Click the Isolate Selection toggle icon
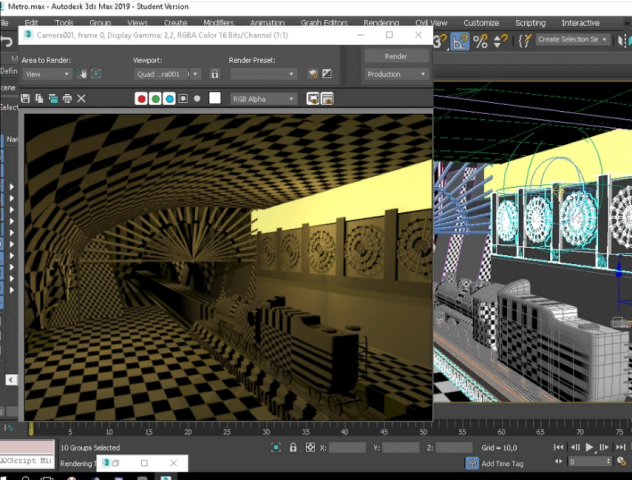The image size is (632, 480). (x=276, y=447)
